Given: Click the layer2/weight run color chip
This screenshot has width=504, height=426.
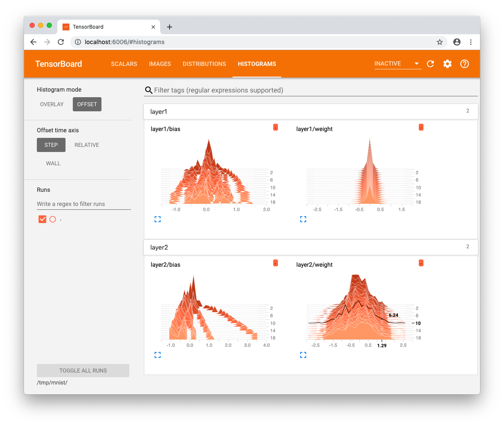Looking at the screenshot, I should [x=421, y=263].
